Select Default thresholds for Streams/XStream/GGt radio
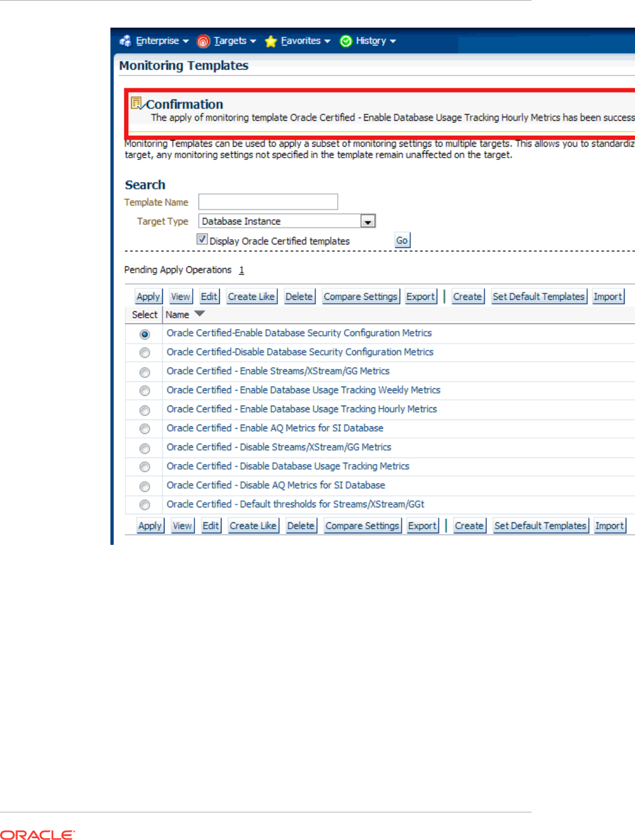Image resolution: width=635 pixels, height=840 pixels. (145, 505)
